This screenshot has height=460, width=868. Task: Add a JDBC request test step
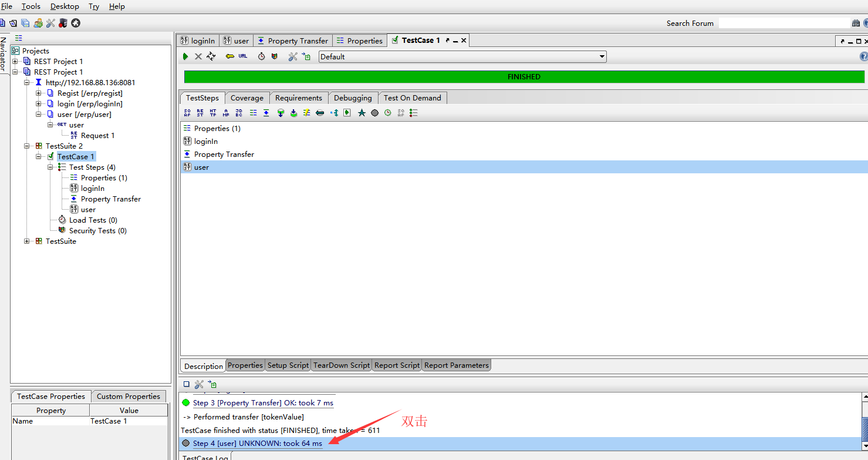pyautogui.click(x=239, y=113)
